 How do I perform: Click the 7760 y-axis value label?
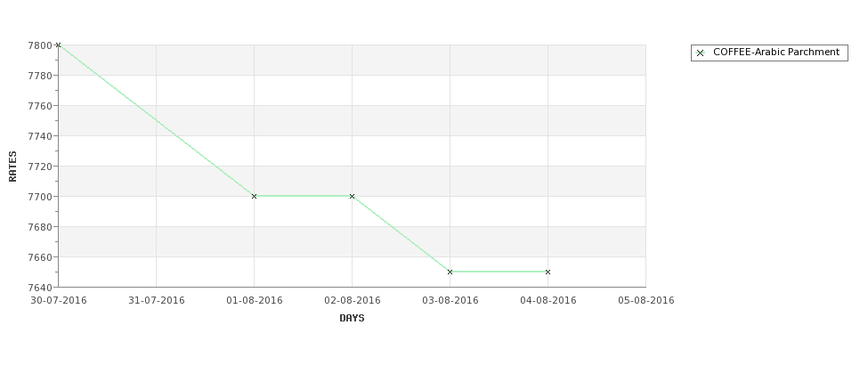coord(40,106)
